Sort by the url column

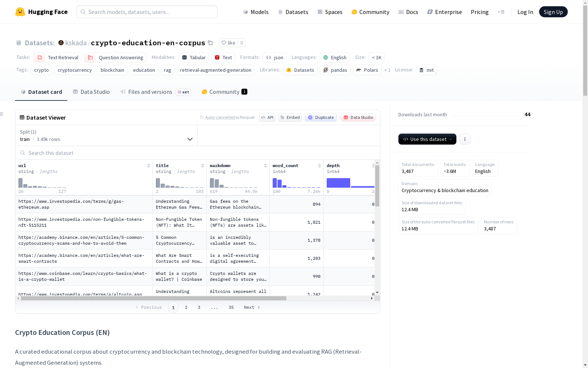(x=148, y=166)
